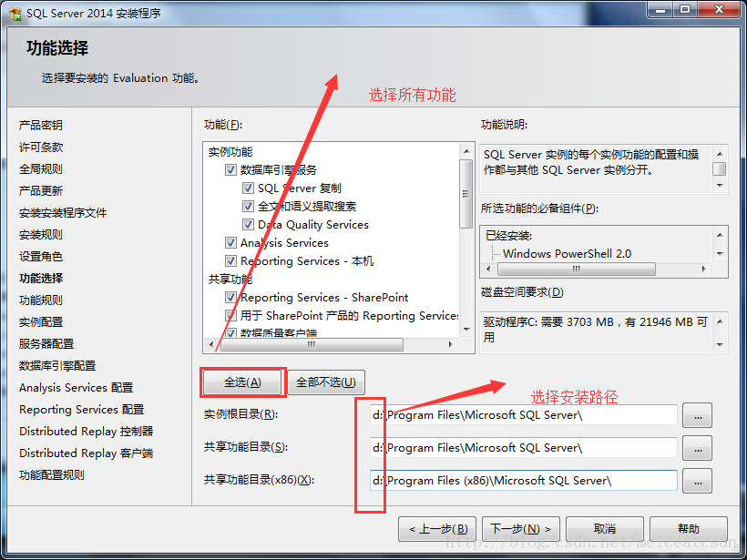Click feature description scroll down arrow

pyautogui.click(x=720, y=185)
